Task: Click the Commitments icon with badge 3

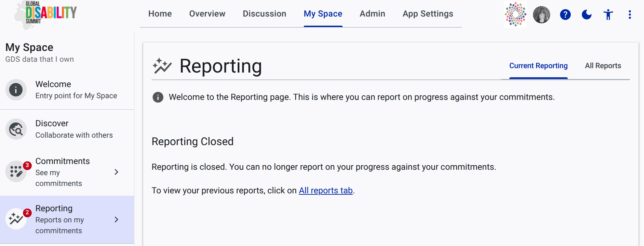Action: [16, 171]
